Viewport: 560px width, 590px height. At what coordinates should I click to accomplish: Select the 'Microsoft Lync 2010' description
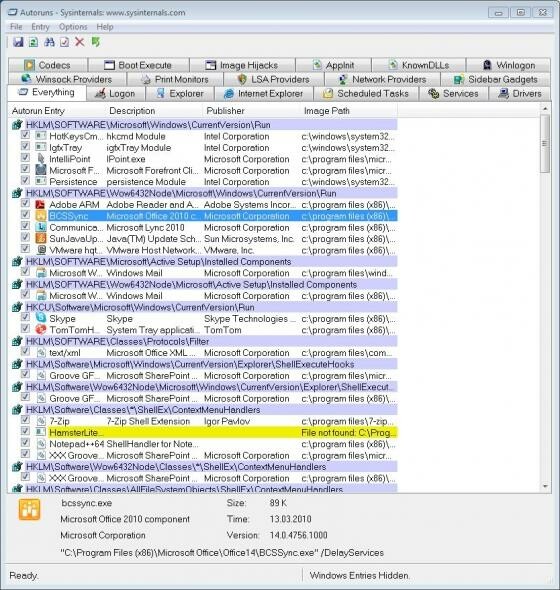pyautogui.click(x=146, y=228)
